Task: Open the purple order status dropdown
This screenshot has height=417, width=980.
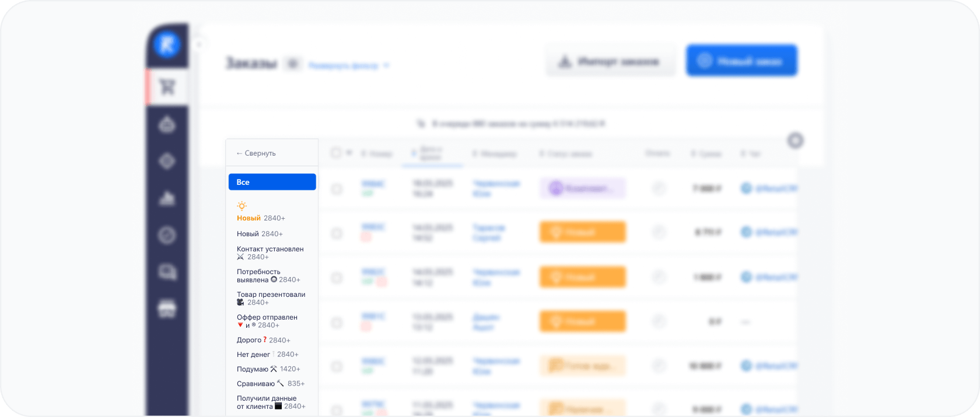Action: 583,188
